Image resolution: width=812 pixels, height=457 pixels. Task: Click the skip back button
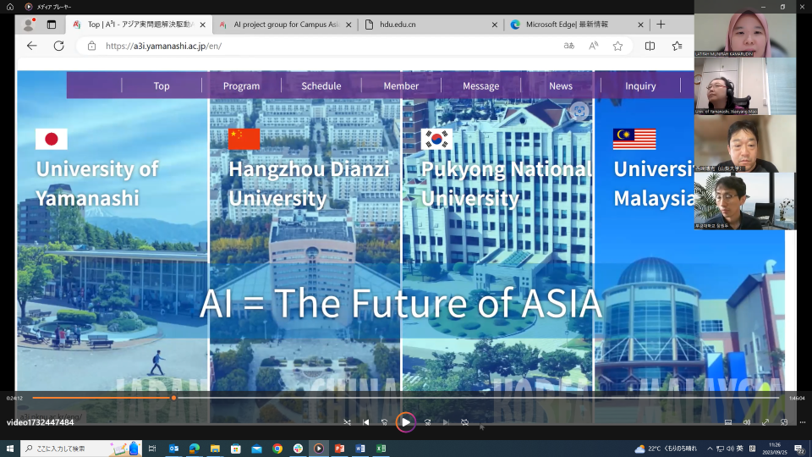point(385,423)
